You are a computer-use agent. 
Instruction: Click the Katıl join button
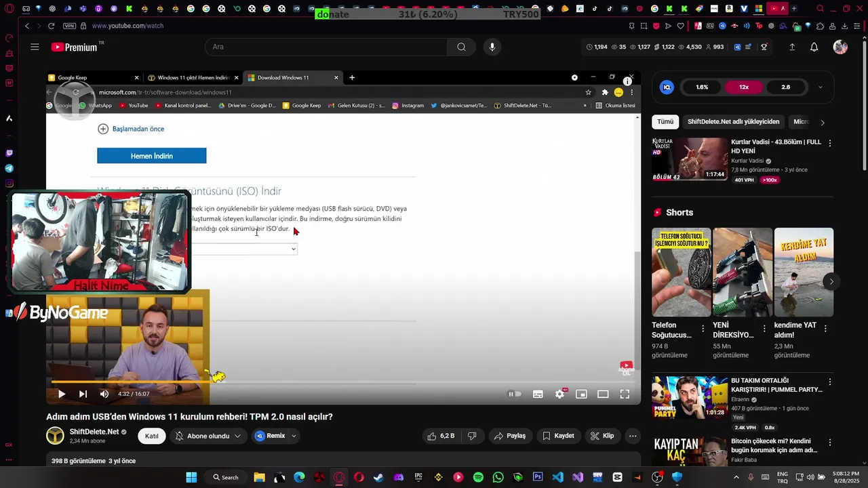152,436
